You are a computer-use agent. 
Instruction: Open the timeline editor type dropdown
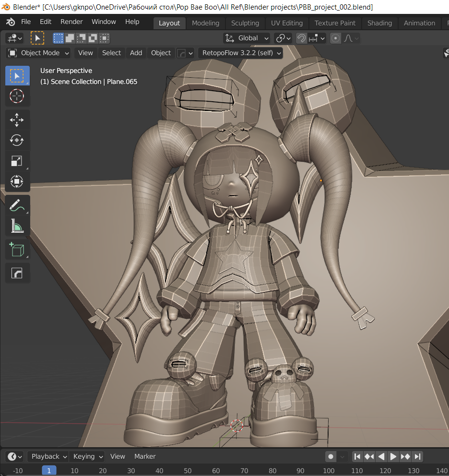point(14,457)
